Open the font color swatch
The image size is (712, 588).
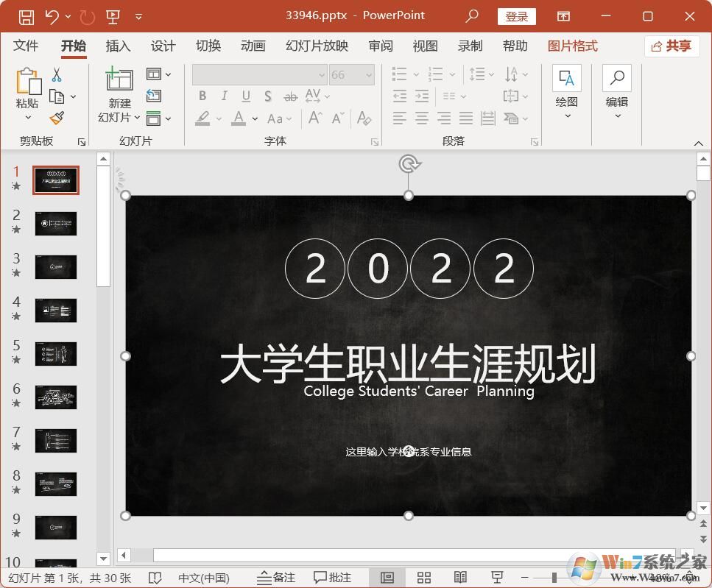point(238,118)
